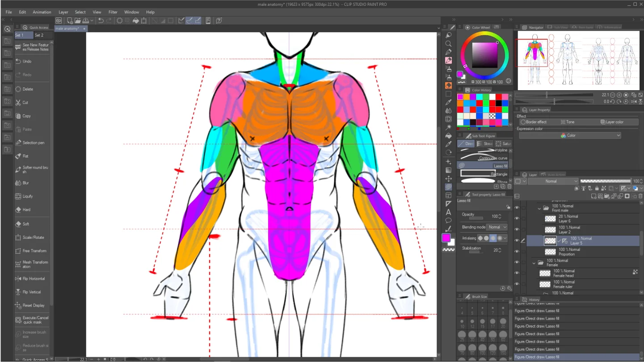Select the Balloon tool
Image resolution: width=644 pixels, height=362 pixels.
click(448, 221)
